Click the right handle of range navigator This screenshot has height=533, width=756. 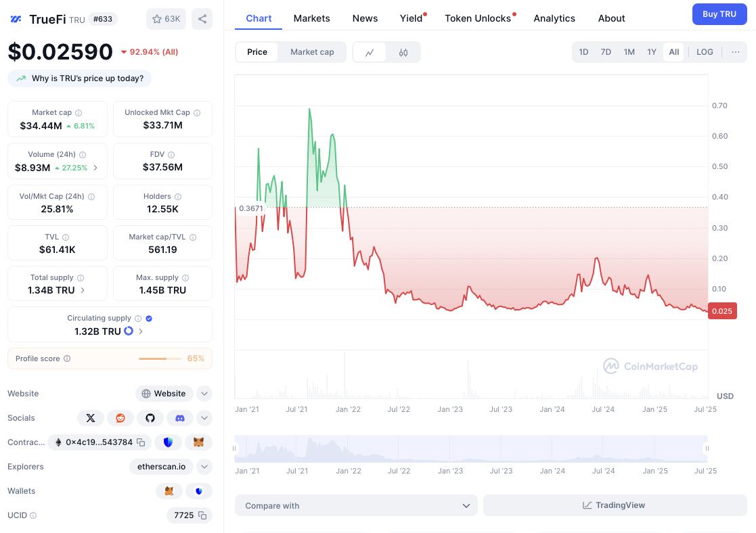point(707,448)
